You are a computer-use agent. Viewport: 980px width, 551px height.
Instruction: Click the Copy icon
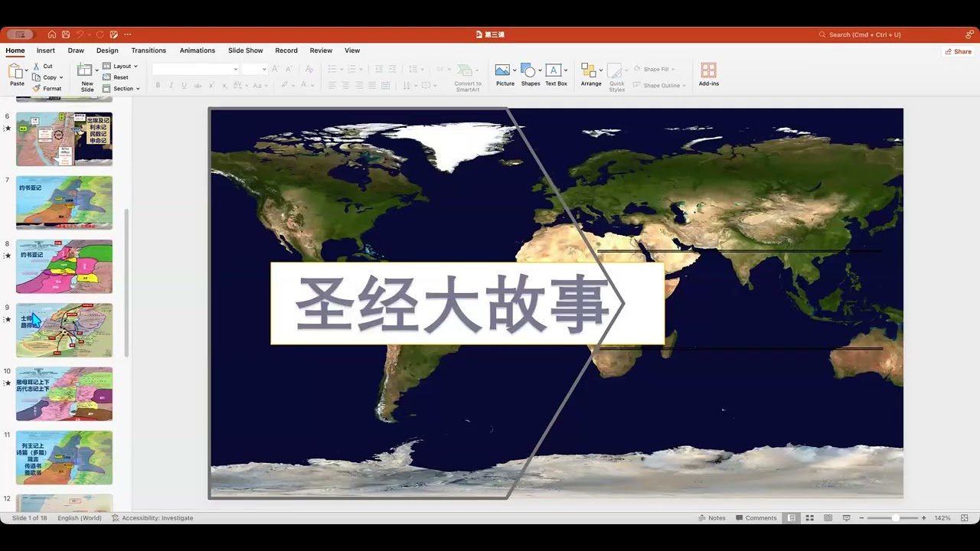(x=36, y=77)
